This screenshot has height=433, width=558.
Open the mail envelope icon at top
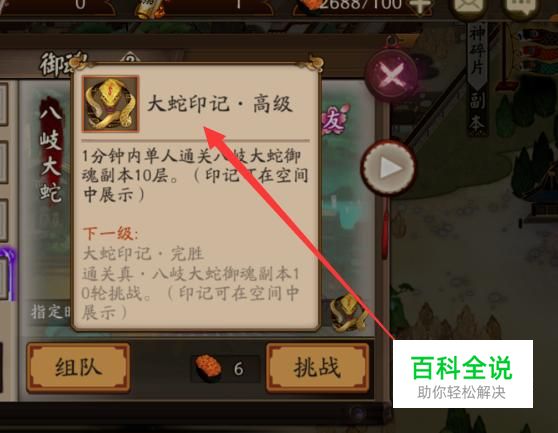pos(471,7)
